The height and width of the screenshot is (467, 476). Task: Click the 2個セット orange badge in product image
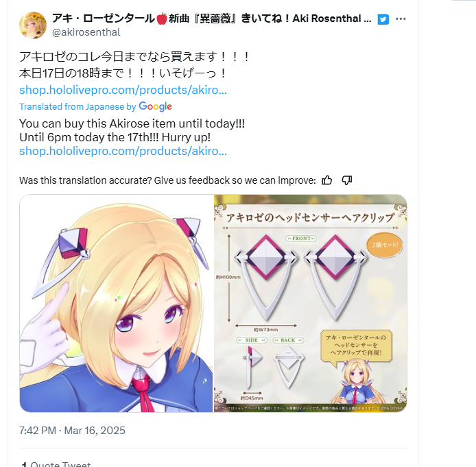385,245
